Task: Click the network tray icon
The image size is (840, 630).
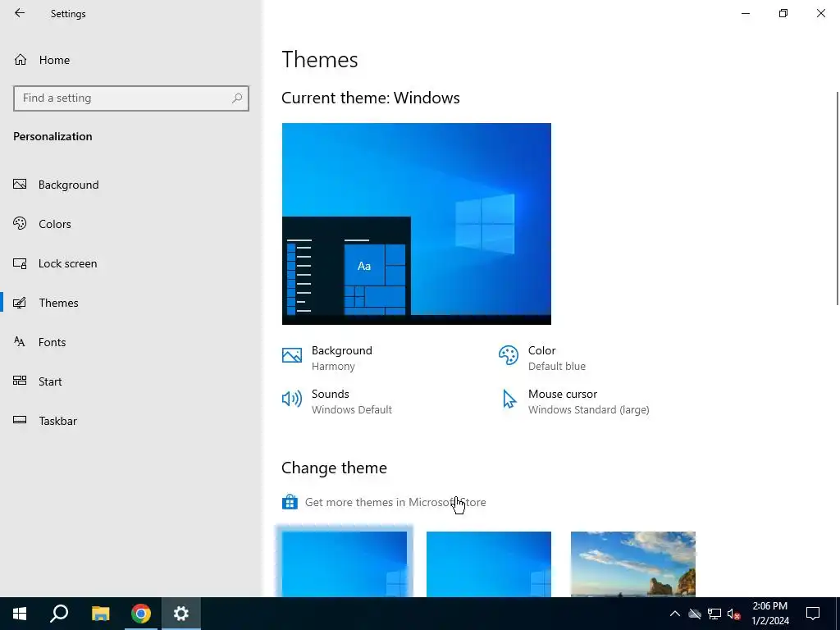Action: coord(714,614)
